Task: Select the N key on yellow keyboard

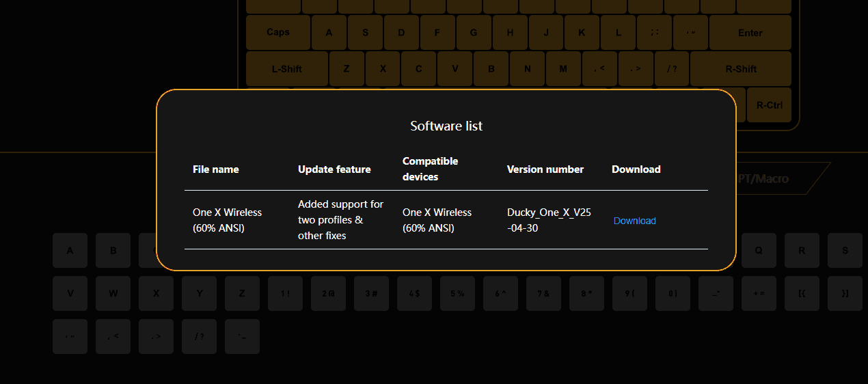Action: [x=528, y=68]
